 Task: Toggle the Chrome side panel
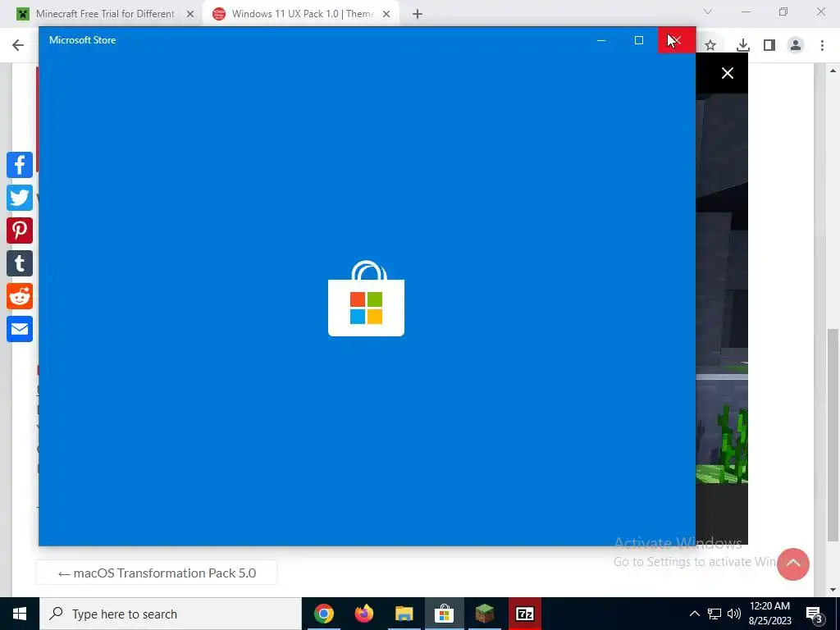(769, 46)
